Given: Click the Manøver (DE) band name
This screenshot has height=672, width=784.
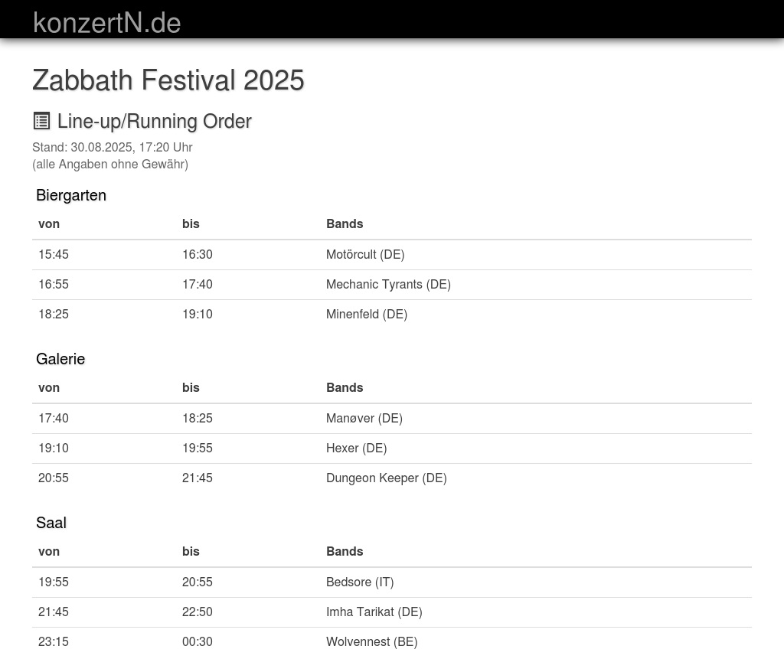Looking at the screenshot, I should pyautogui.click(x=364, y=418).
